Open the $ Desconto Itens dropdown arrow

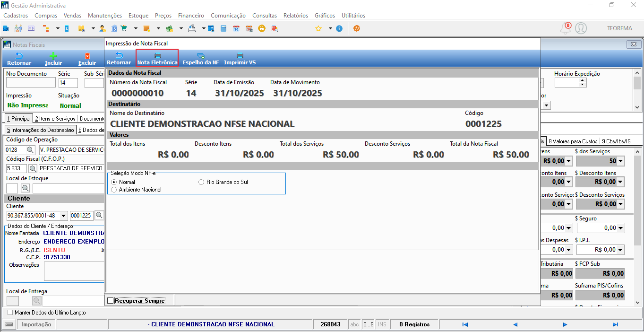click(x=620, y=182)
